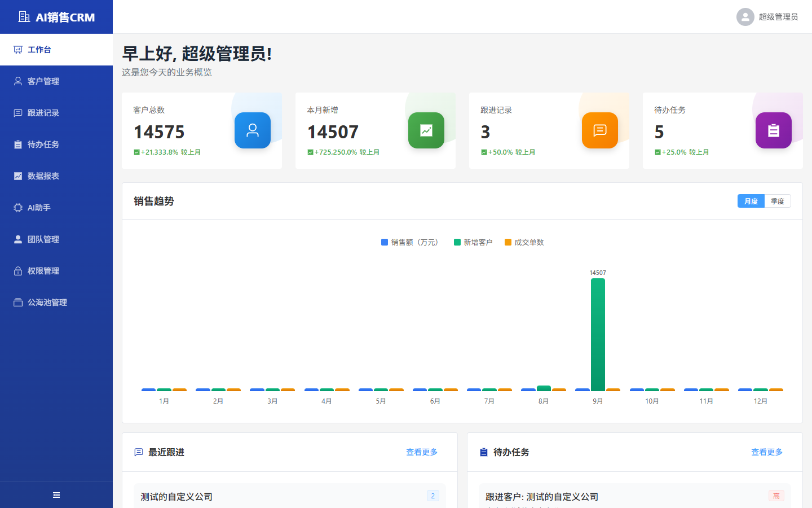
Task: Click the 14507 label above 9月 bar
Action: 598,273
